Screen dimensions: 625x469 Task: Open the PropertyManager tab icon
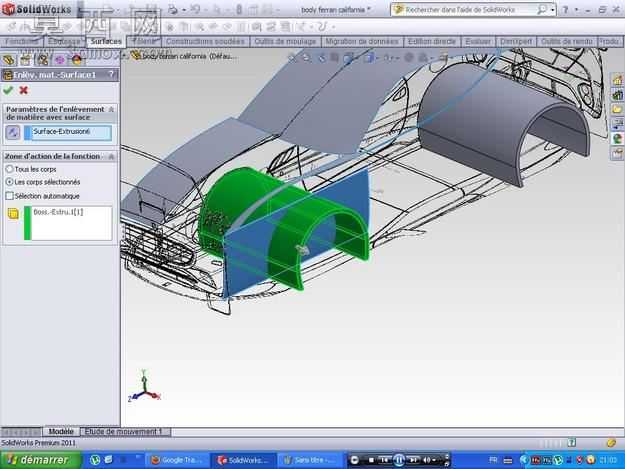25,60
